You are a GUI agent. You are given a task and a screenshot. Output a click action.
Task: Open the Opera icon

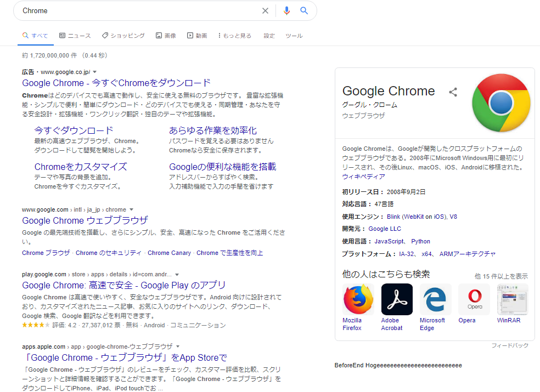coord(474,299)
